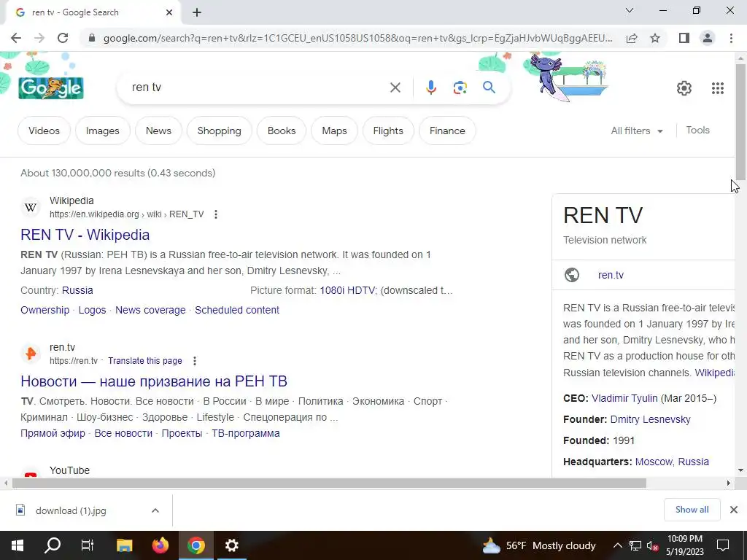
Task: Open download (1).jpg file
Action: 71,510
